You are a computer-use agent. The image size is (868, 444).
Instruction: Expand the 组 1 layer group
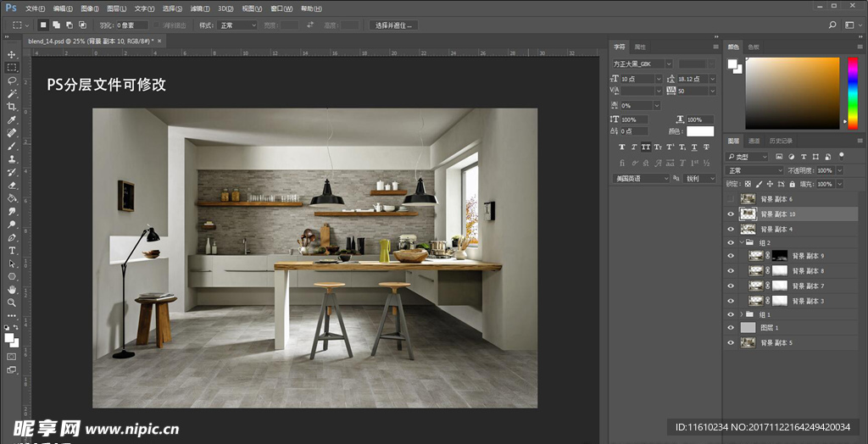(741, 314)
